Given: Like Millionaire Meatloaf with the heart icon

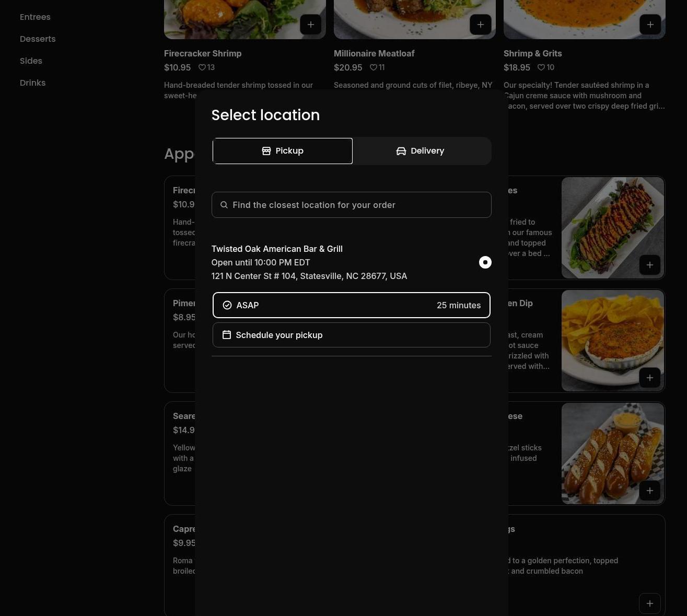Looking at the screenshot, I should coord(374,67).
